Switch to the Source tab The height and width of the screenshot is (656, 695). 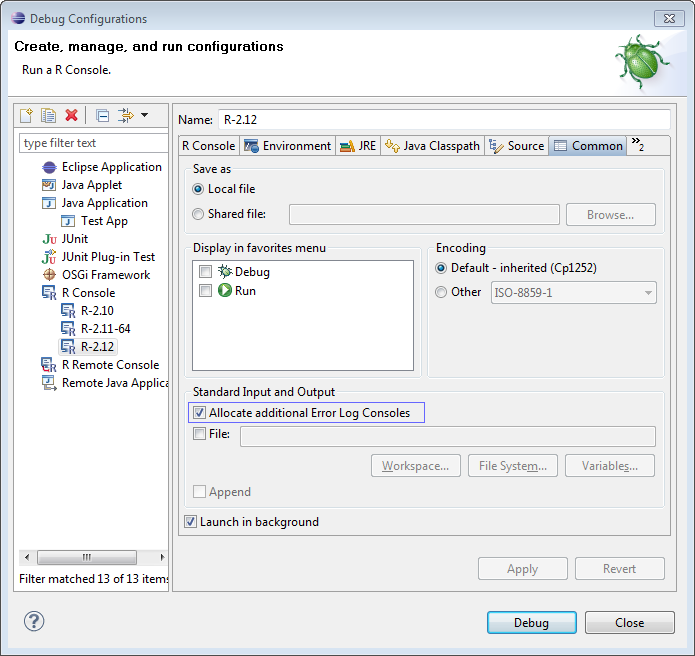pyautogui.click(x=517, y=146)
